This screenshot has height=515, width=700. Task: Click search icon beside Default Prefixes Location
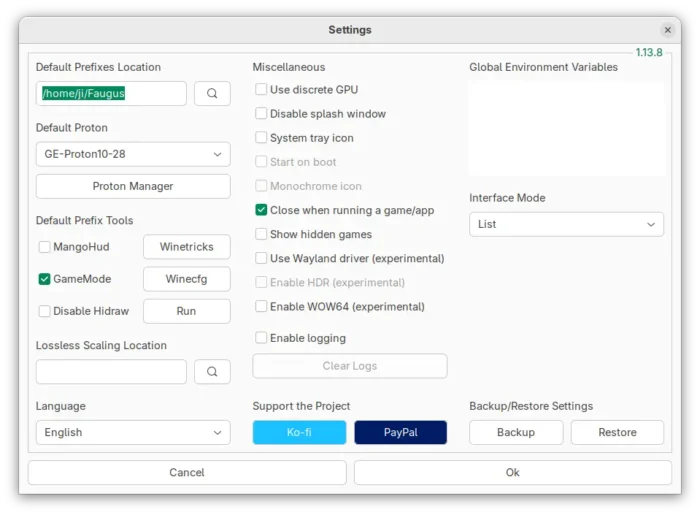pyautogui.click(x=212, y=94)
